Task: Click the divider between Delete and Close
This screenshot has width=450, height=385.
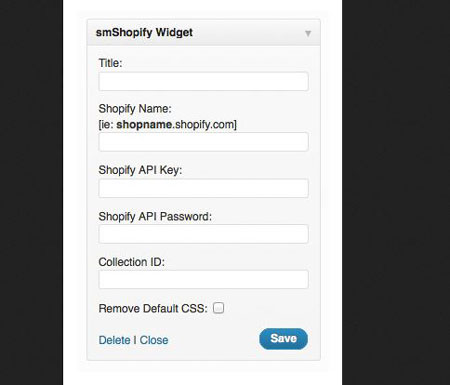Action: [x=135, y=340]
